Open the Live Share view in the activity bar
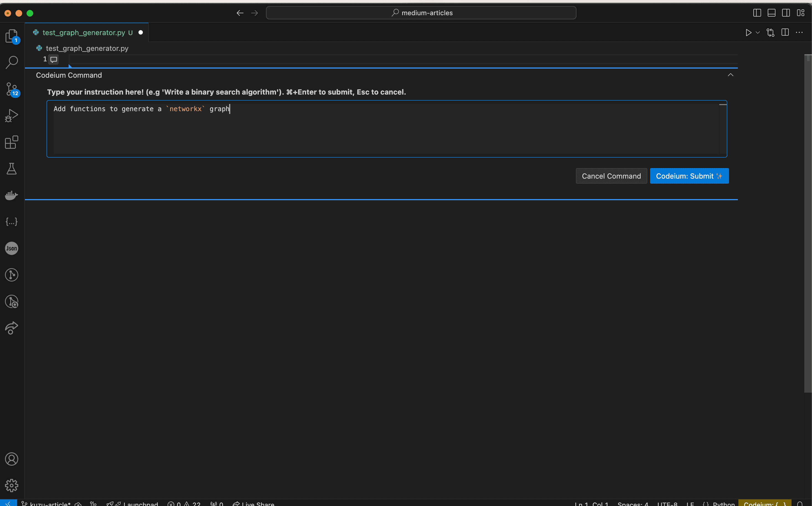 pos(12,328)
